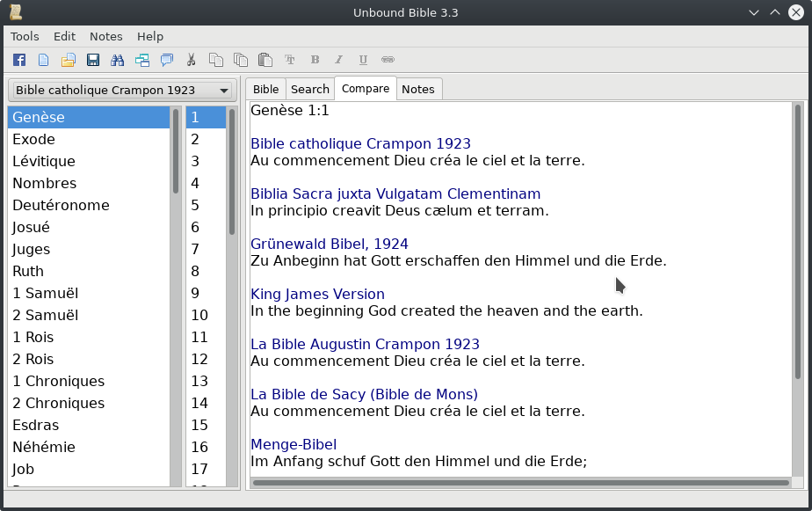Toggle bold formatting button
This screenshot has height=511, width=812.
tap(315, 60)
